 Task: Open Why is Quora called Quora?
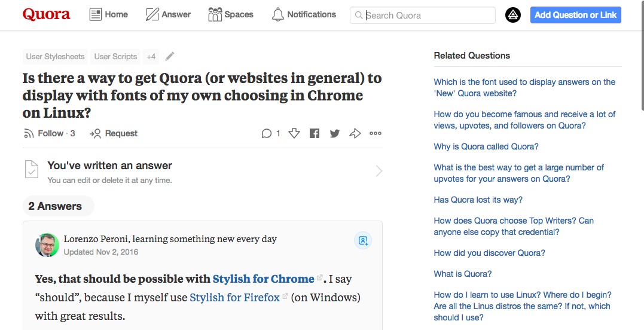tap(486, 146)
